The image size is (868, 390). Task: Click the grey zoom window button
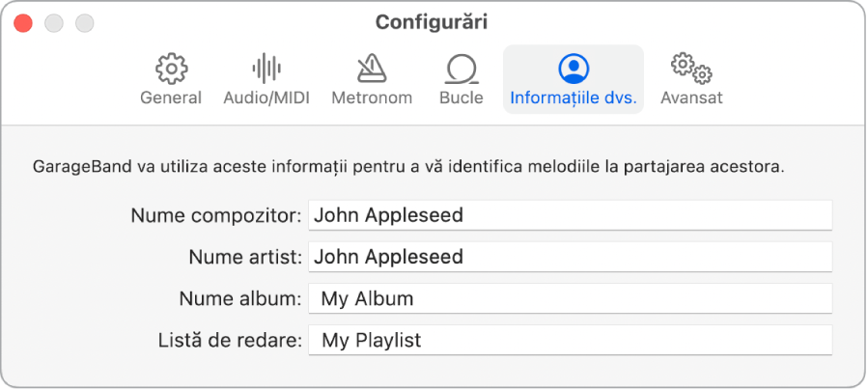point(85,22)
